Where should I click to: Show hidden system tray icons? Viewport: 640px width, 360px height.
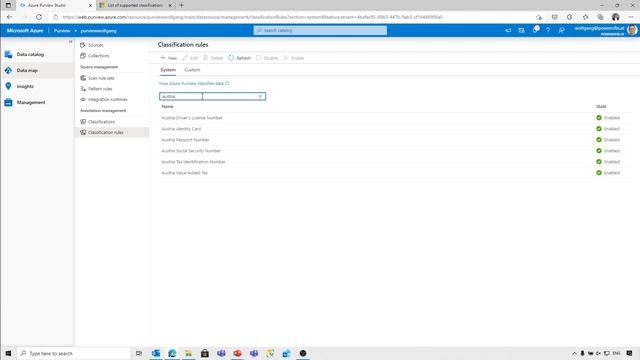pos(574,353)
